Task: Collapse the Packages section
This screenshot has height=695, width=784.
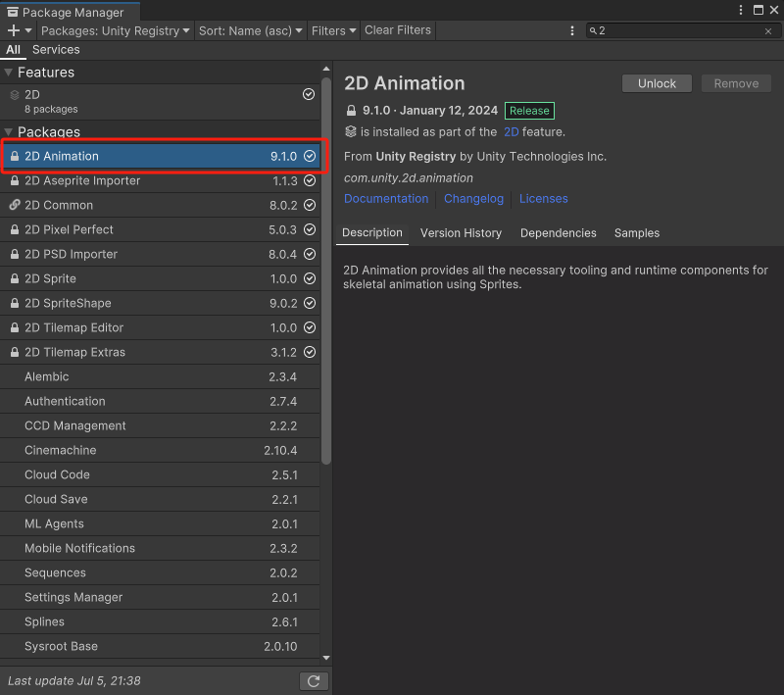Action: 9,132
